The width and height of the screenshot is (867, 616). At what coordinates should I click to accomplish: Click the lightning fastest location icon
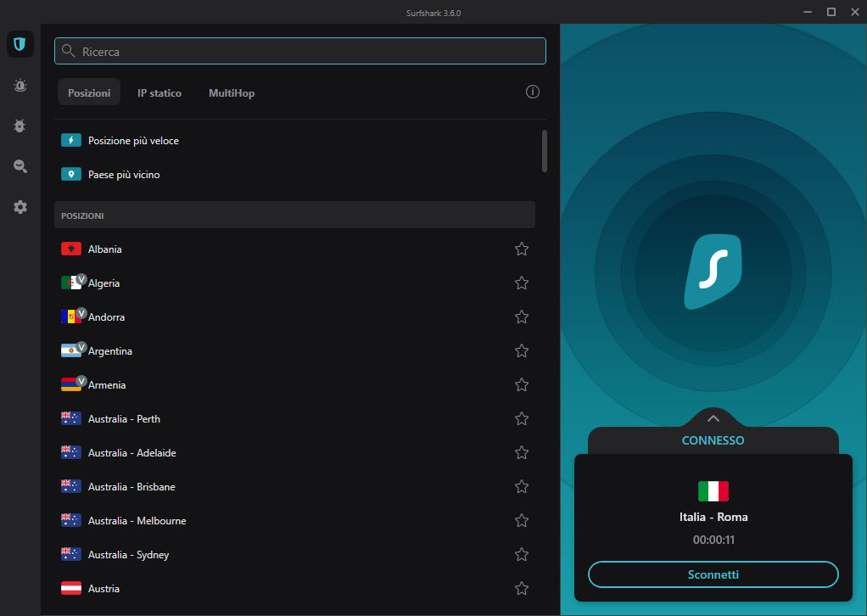tap(70, 141)
